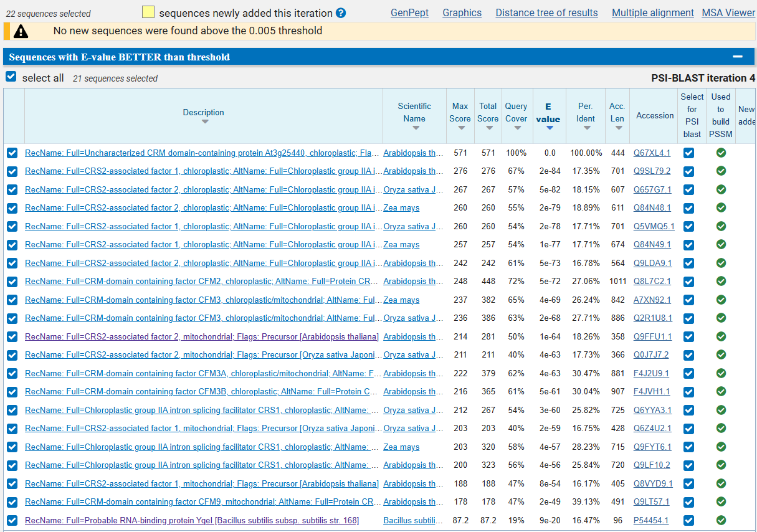Click green PSSM check icon for Q6YYA3.1

[x=721, y=410]
